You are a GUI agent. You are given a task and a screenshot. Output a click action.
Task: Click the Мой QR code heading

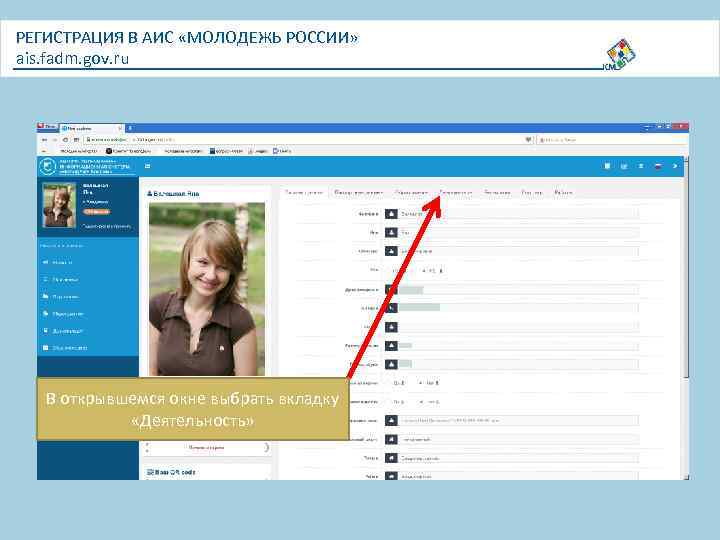171,472
